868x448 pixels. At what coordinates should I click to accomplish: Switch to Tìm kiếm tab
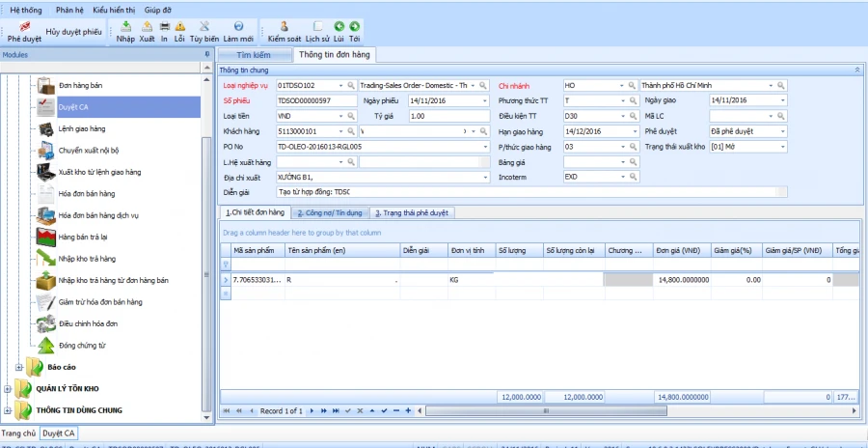(x=254, y=55)
